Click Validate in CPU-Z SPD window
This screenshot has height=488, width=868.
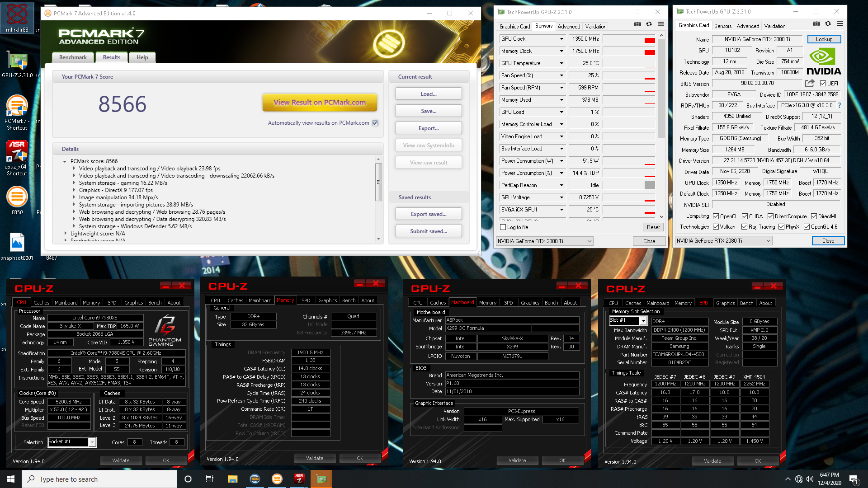(x=712, y=461)
